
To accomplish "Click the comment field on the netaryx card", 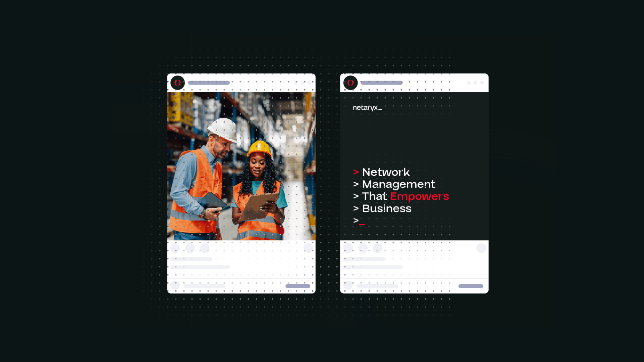I will pos(378,286).
